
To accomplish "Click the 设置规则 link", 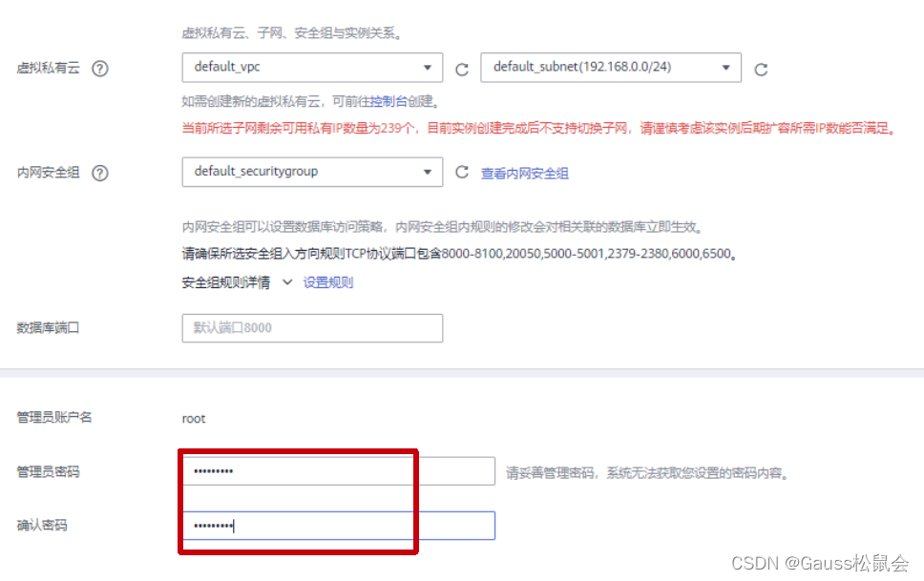I will [x=328, y=282].
